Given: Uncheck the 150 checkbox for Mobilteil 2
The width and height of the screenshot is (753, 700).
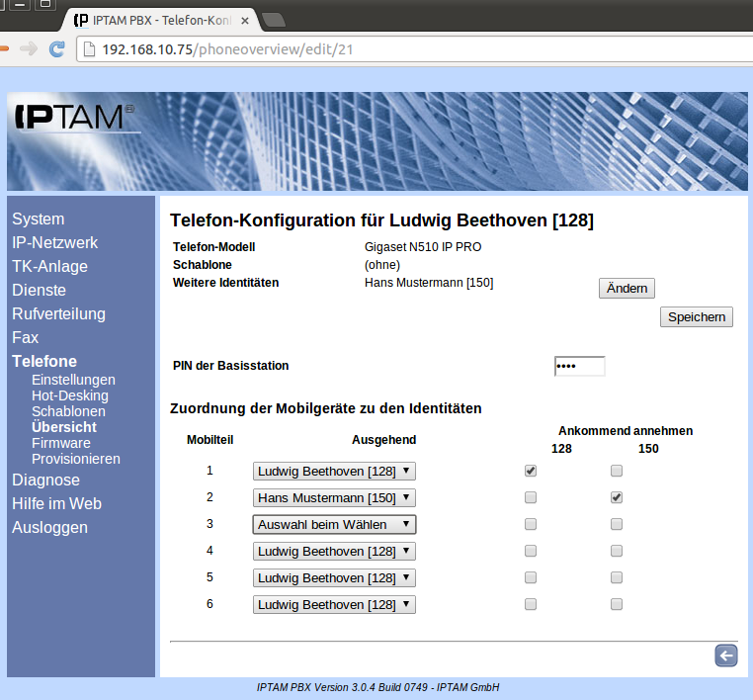Looking at the screenshot, I should pyautogui.click(x=617, y=497).
